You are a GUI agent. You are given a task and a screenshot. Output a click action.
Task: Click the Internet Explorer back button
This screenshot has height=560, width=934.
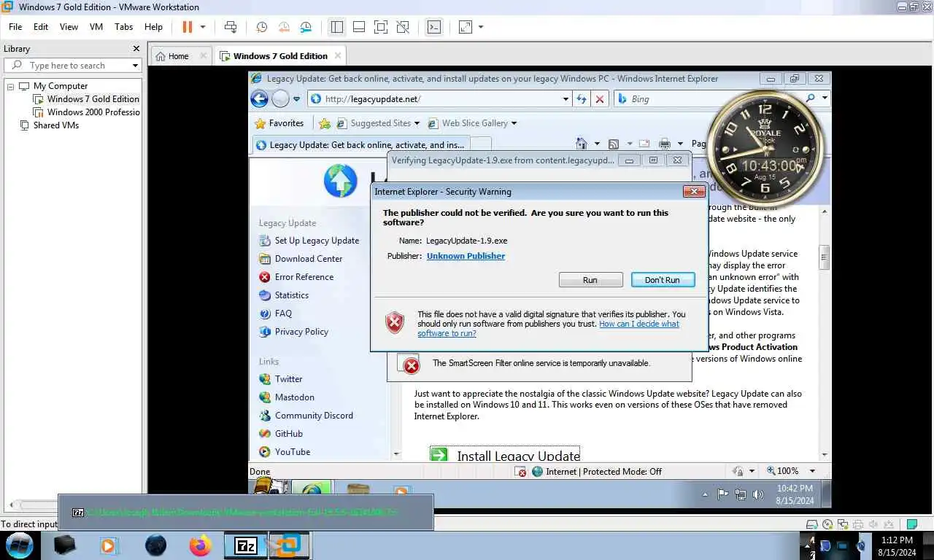point(259,98)
